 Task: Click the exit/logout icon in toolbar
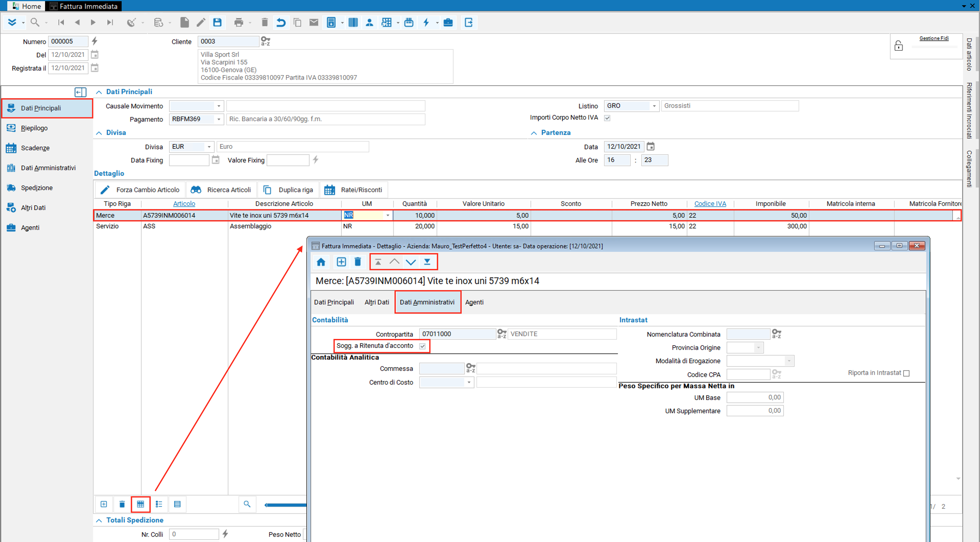tap(469, 22)
